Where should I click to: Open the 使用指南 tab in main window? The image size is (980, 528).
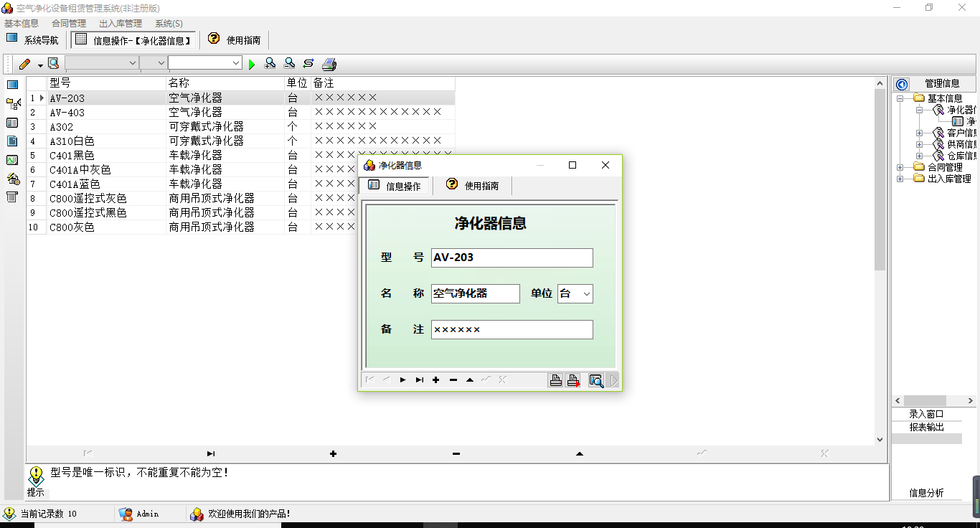point(235,40)
